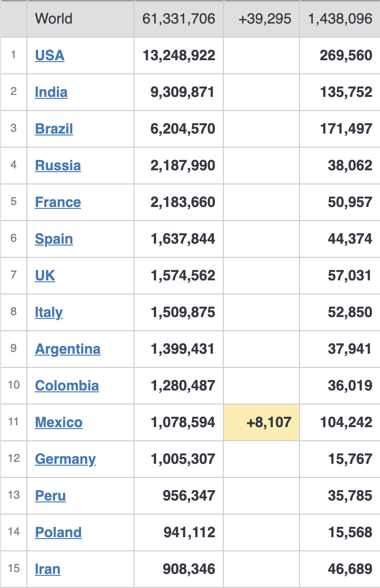This screenshot has width=380, height=588.
Task: Open the France link
Action: (x=57, y=202)
